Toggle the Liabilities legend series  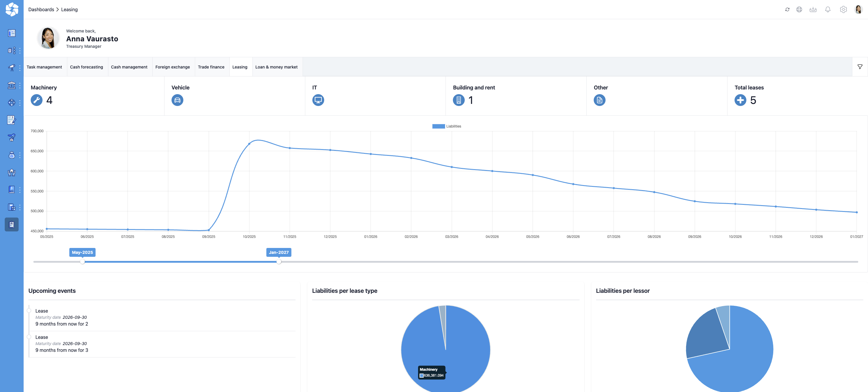tap(438, 126)
